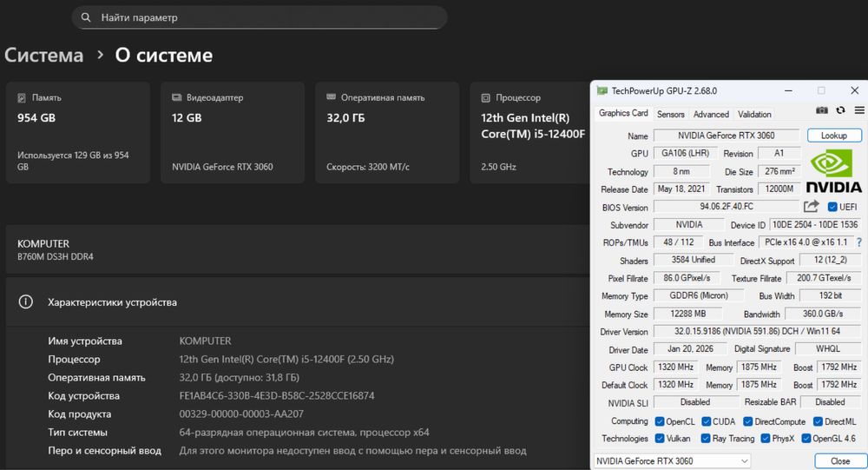
Task: Click the Memory Type value GDDR6 (Micron)
Action: 699,295
